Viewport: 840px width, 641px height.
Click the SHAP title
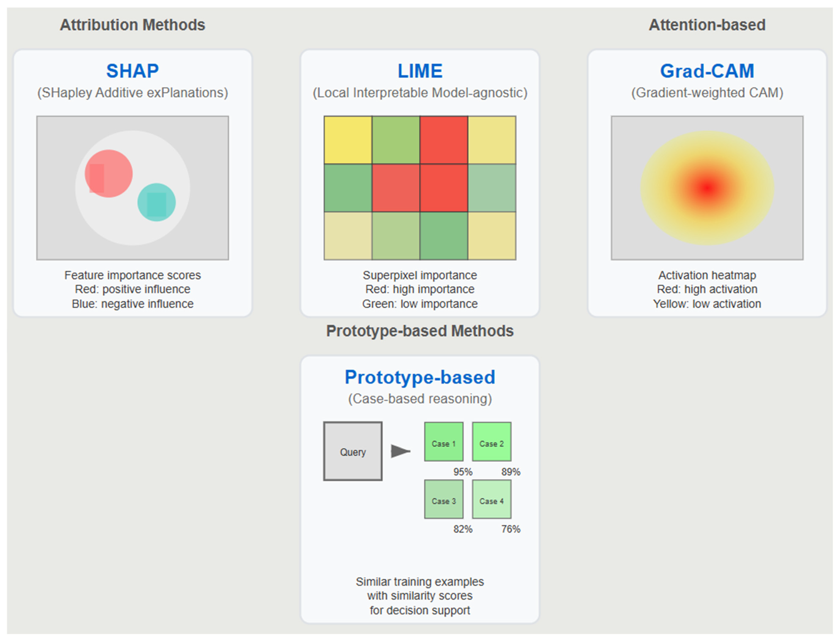coord(133,71)
